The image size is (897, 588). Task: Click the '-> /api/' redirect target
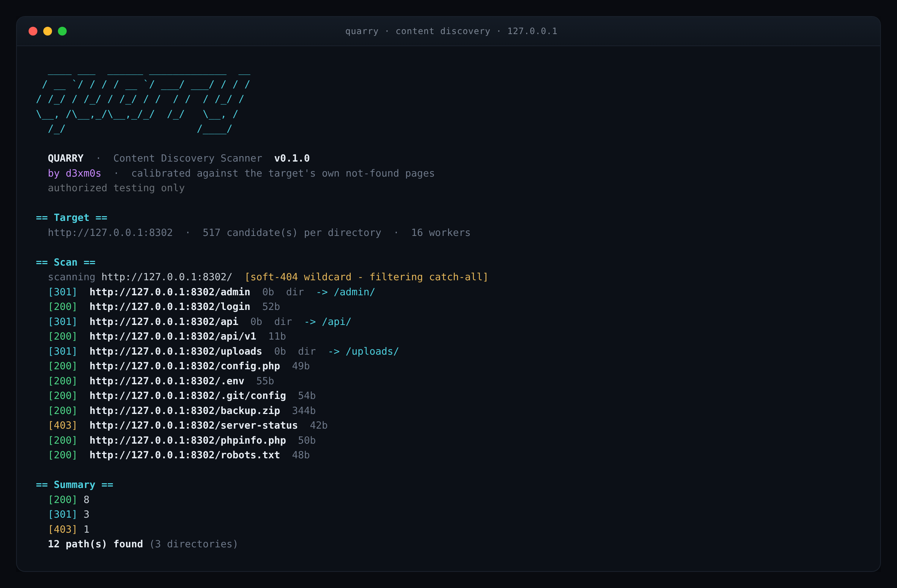click(328, 322)
